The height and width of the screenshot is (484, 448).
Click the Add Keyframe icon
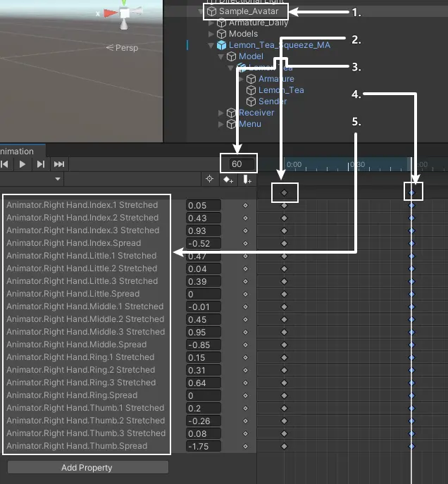[x=228, y=180]
